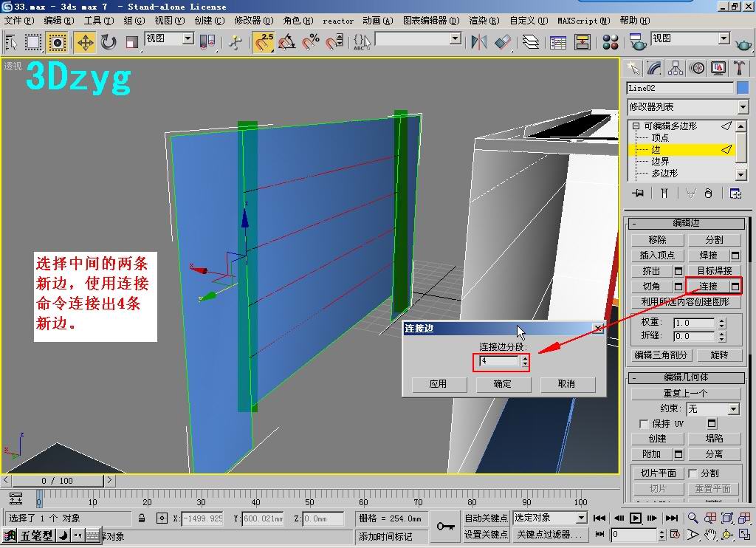Screen dimensions: 756x548
Task: Switch to the Hierarchy panel icon
Action: (676, 69)
